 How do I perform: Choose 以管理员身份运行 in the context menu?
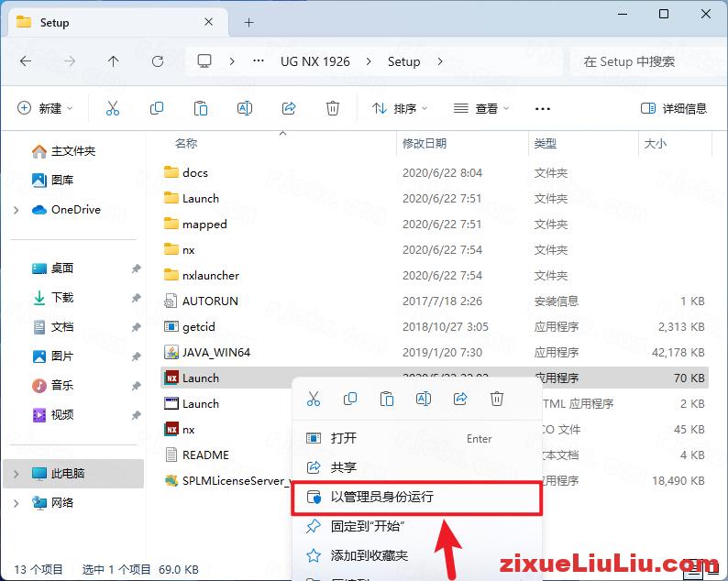pyautogui.click(x=417, y=497)
